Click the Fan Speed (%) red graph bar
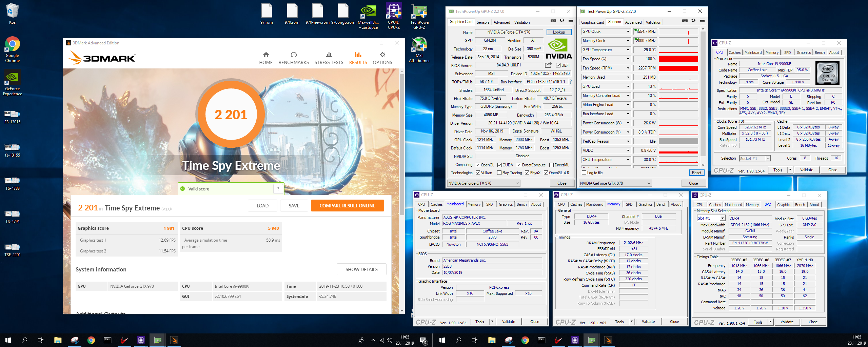This screenshot has width=868, height=347. click(678, 59)
